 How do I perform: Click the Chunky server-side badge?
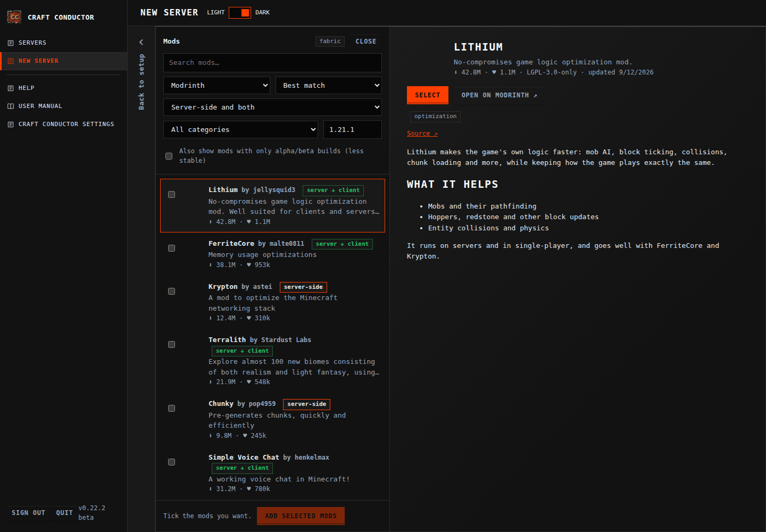[x=306, y=404]
